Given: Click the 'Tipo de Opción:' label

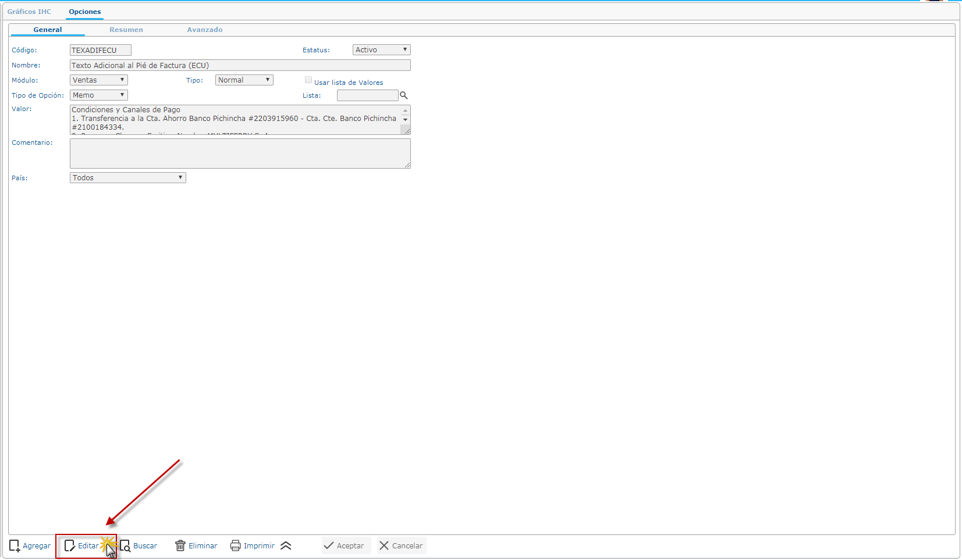Looking at the screenshot, I should point(38,95).
